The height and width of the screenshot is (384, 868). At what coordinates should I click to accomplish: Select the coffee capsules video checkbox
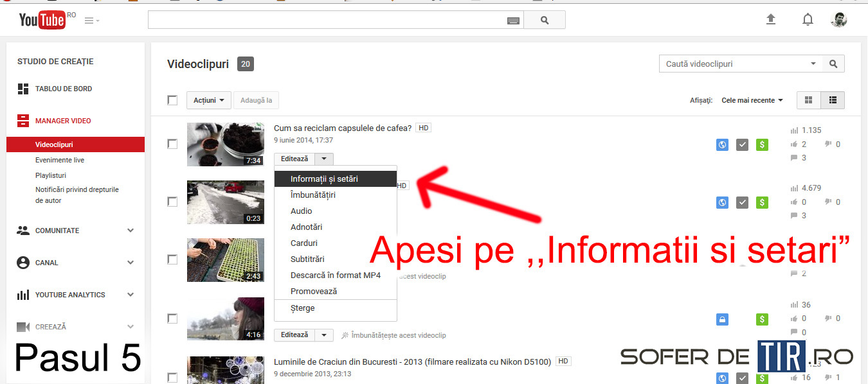[172, 144]
